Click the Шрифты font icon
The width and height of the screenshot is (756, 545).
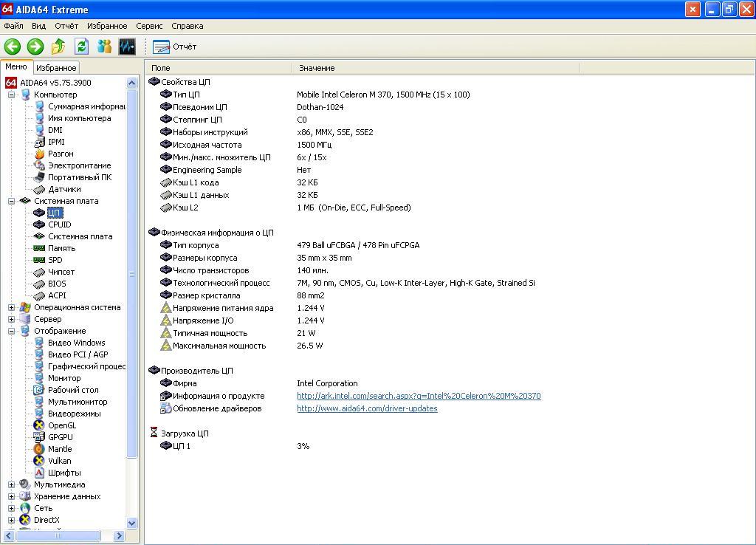pos(39,473)
